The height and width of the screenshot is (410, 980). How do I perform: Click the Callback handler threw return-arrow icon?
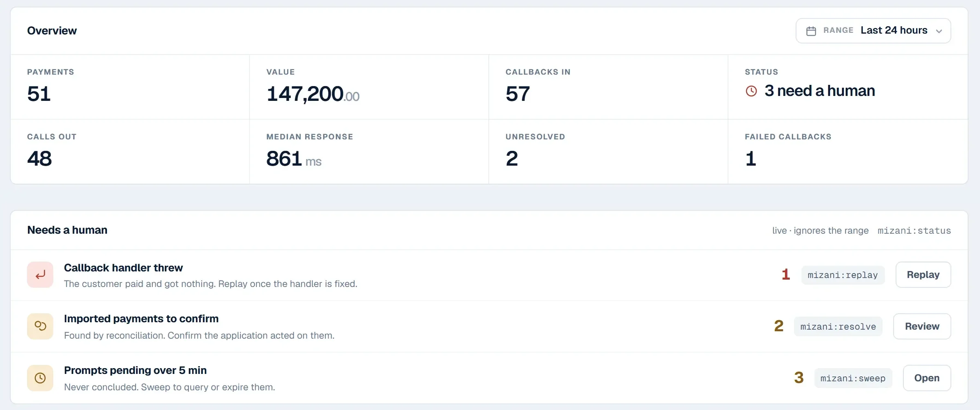coord(40,275)
